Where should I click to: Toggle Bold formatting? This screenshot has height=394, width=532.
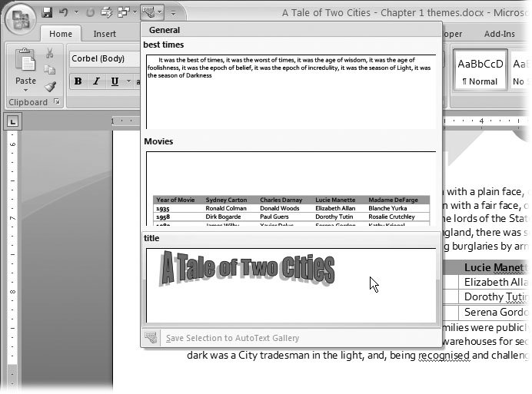(78, 81)
